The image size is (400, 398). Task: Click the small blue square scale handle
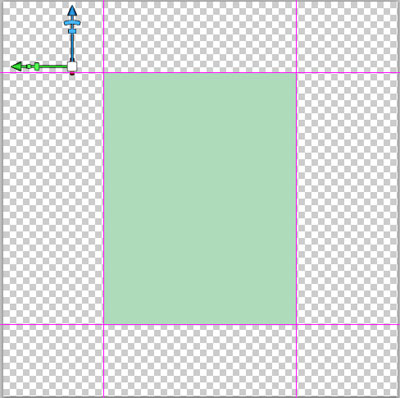pyautogui.click(x=72, y=31)
